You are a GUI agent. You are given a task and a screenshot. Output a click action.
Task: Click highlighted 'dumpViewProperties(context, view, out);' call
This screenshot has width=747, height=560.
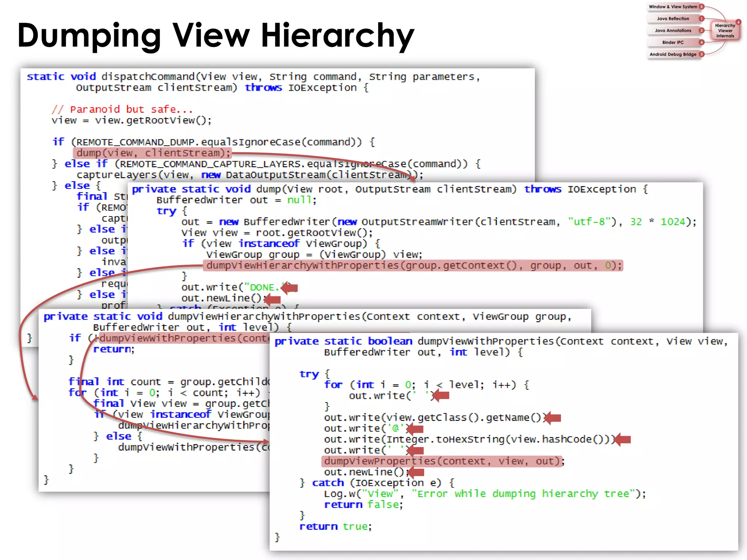443,461
